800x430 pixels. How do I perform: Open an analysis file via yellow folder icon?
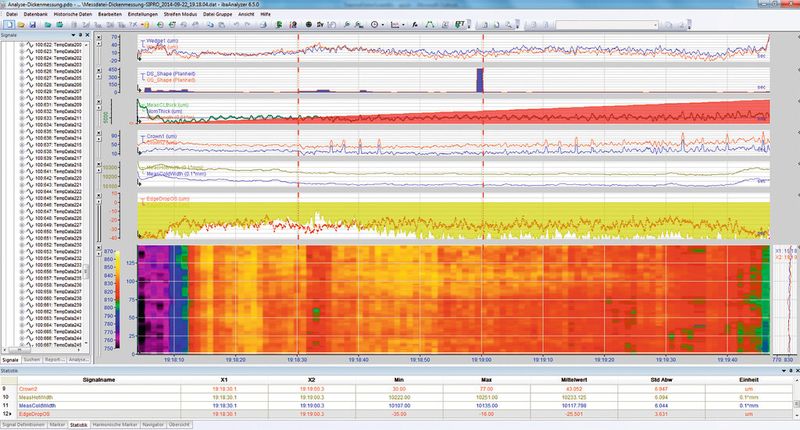(21, 24)
